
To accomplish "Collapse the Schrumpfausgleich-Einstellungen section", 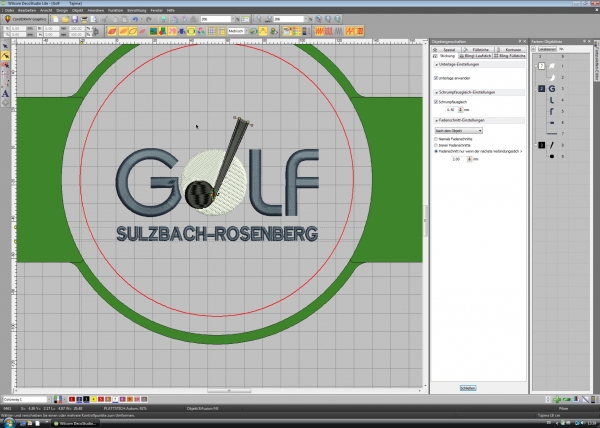I will click(x=436, y=93).
